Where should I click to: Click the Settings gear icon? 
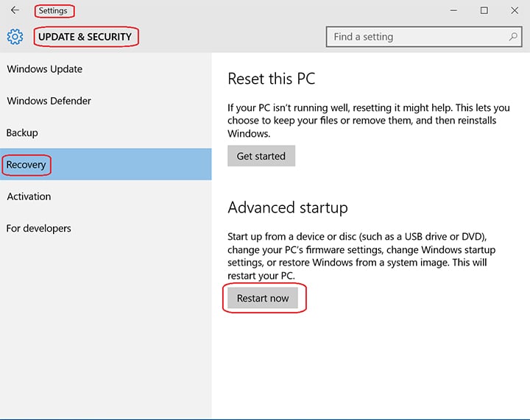tap(15, 37)
